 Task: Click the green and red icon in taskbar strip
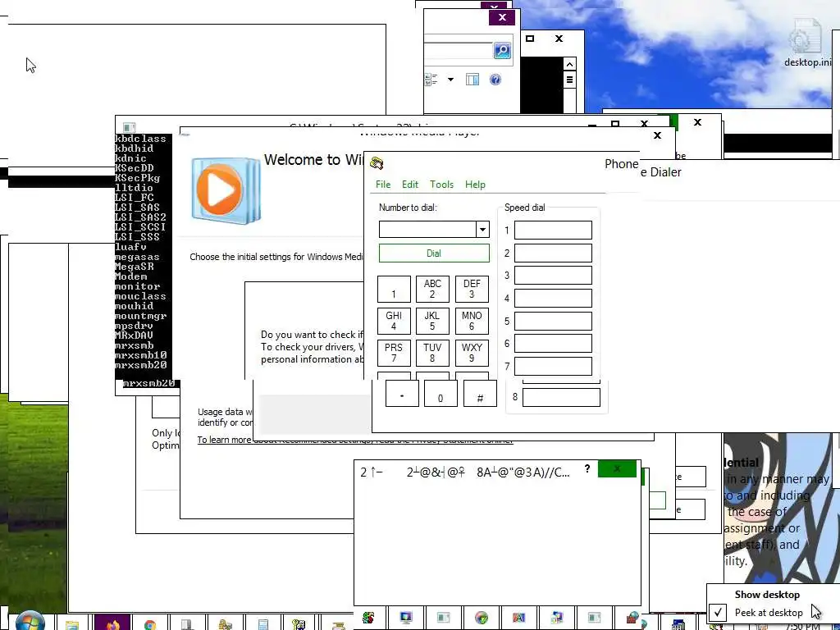(368, 618)
